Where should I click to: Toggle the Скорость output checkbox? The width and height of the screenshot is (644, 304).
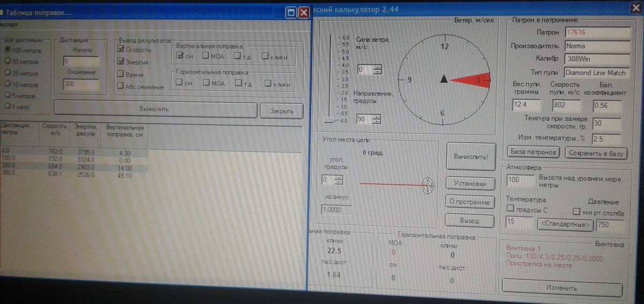click(x=121, y=49)
